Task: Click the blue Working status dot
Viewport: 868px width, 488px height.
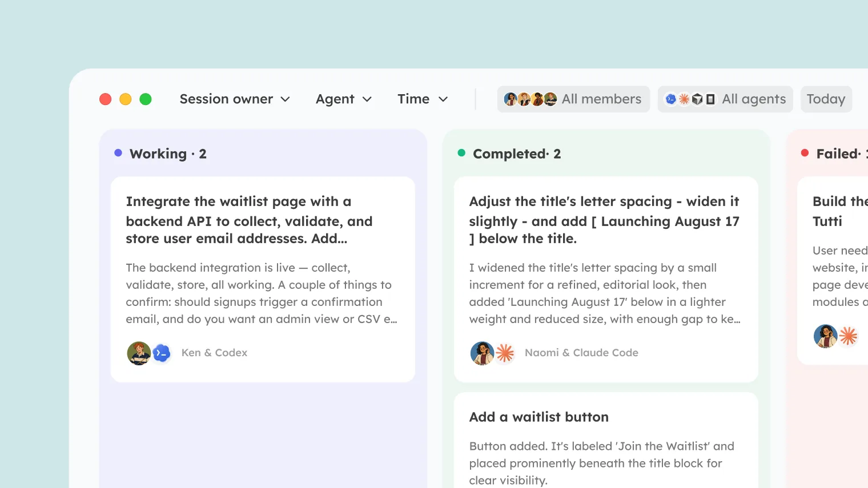Action: 118,153
